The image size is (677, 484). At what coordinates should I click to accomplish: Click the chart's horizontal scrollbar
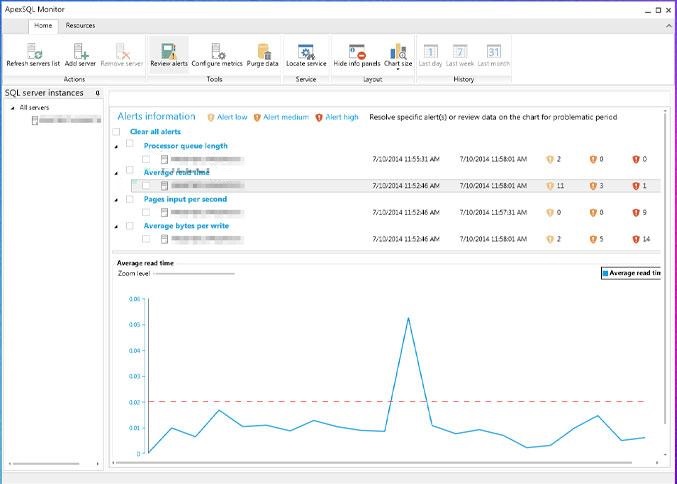coord(373,463)
